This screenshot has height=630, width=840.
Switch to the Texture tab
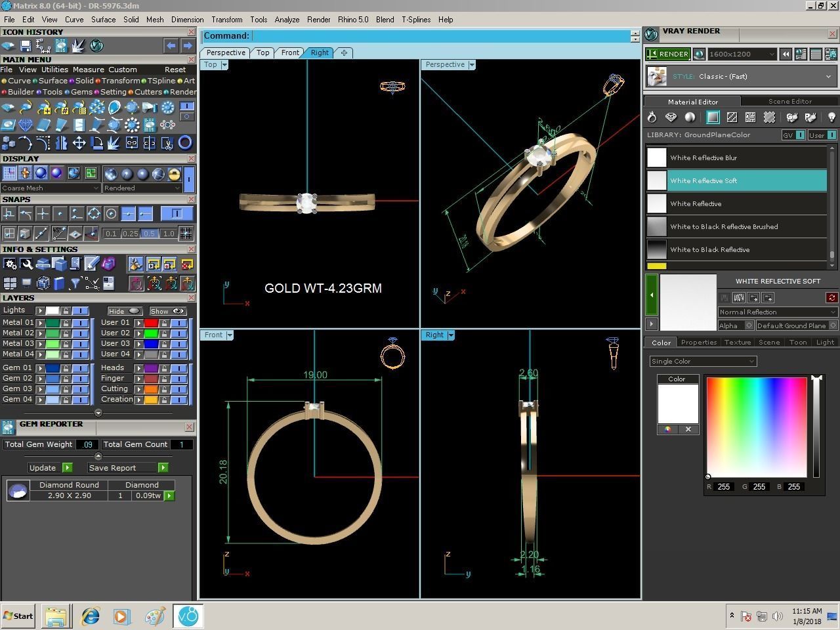(x=738, y=343)
